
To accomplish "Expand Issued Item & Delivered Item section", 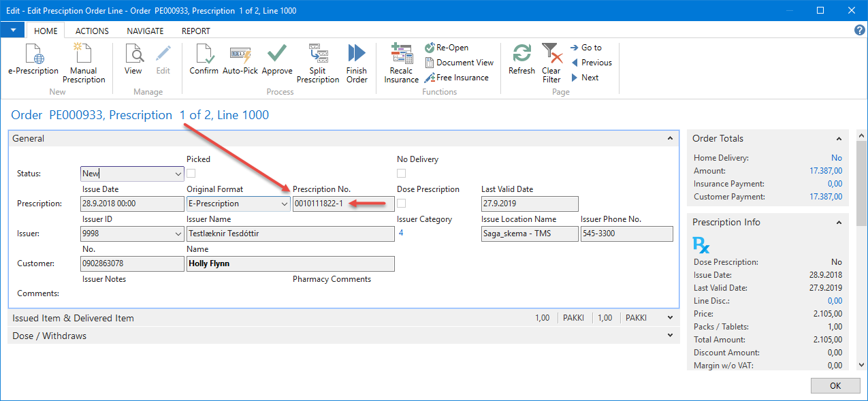I will point(669,318).
